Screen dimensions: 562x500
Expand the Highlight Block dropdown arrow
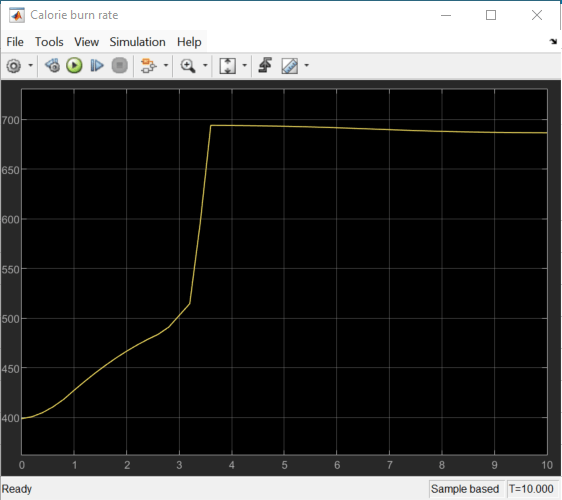(166, 66)
